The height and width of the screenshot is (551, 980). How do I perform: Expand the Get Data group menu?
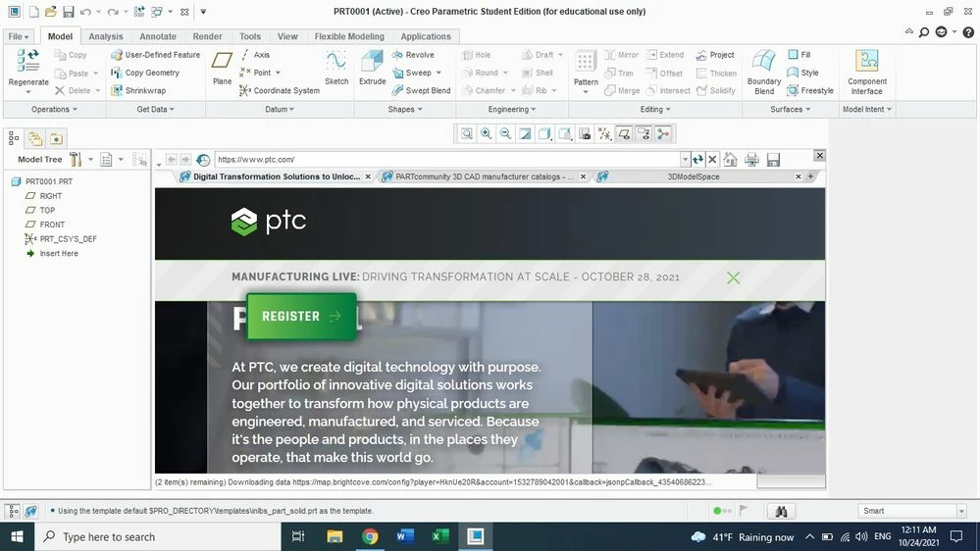coord(156,110)
